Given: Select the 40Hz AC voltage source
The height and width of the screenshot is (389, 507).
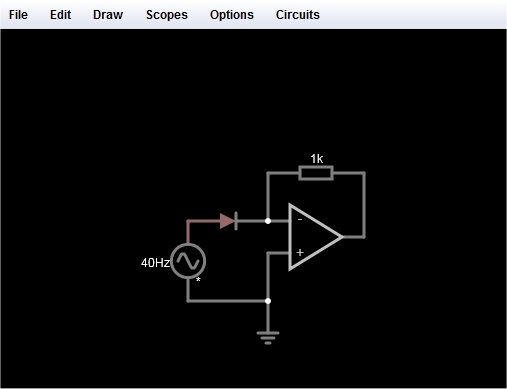Looking at the screenshot, I should [x=188, y=261].
